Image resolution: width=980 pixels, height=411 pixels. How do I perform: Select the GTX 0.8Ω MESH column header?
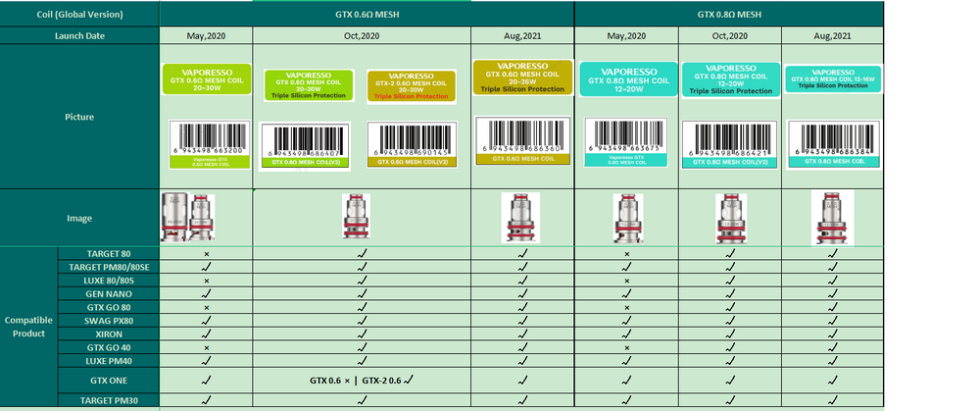coord(728,14)
